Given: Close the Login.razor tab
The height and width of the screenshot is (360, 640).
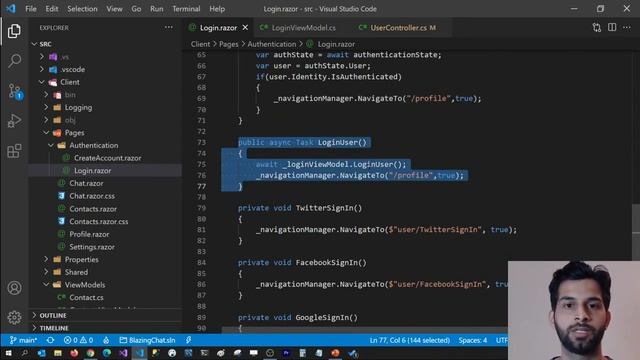Looking at the screenshot, I should tap(245, 27).
